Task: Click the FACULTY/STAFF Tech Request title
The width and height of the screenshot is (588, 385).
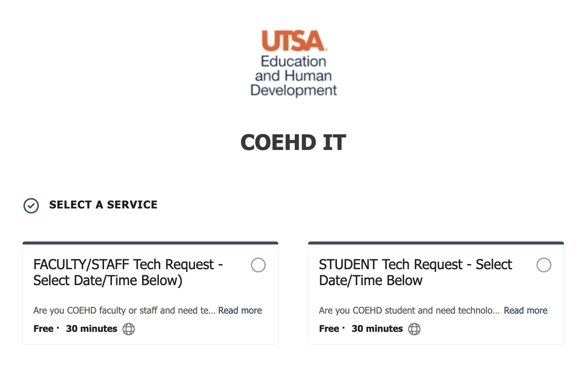Action: coord(128,272)
